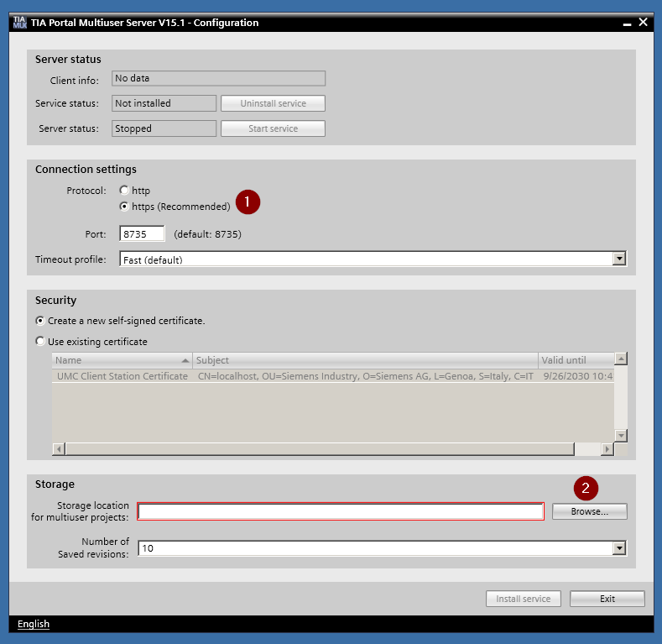The image size is (662, 644).
Task: Click the Exit button
Action: coord(607,599)
